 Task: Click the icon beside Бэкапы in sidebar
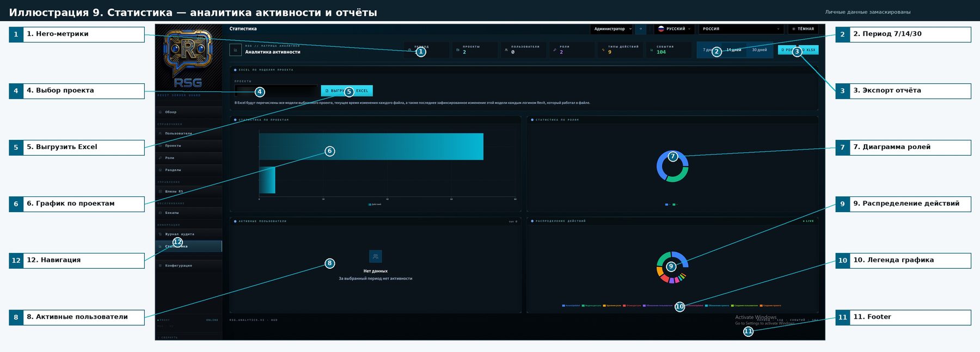click(160, 213)
